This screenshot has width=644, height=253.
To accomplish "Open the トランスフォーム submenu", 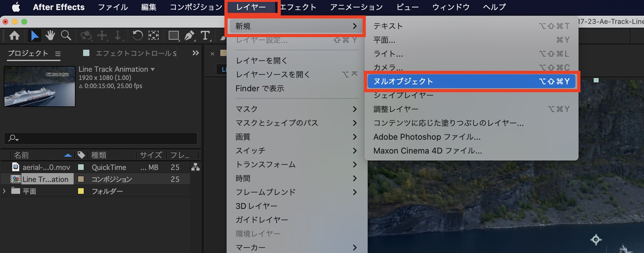I will point(296,165).
